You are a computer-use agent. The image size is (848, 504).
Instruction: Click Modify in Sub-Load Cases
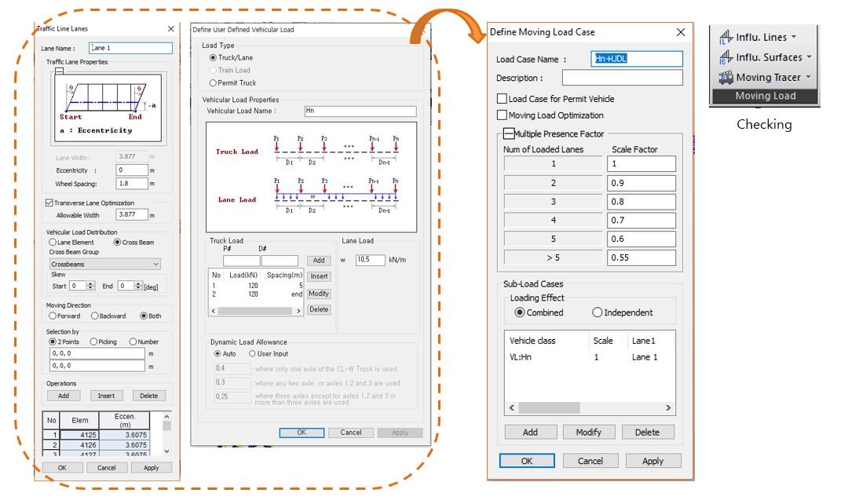(588, 432)
